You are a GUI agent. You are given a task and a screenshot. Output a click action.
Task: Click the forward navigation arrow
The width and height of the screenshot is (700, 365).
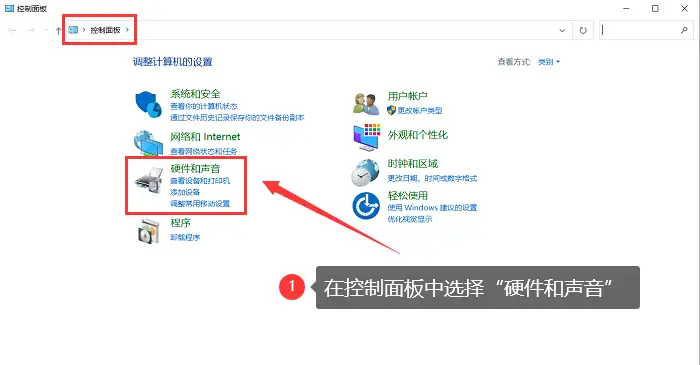tap(31, 30)
